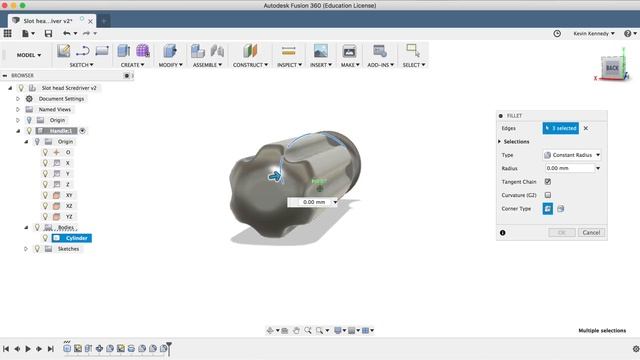Enable the Curvature (G2) checkbox
Viewport: 640px width, 360px height.
point(548,195)
